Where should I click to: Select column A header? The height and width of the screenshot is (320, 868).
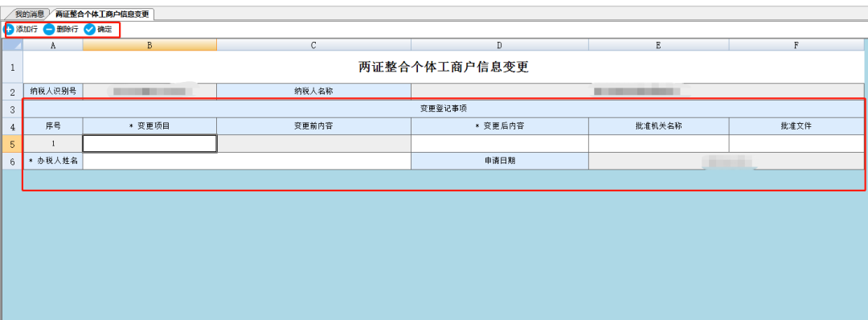pos(53,45)
